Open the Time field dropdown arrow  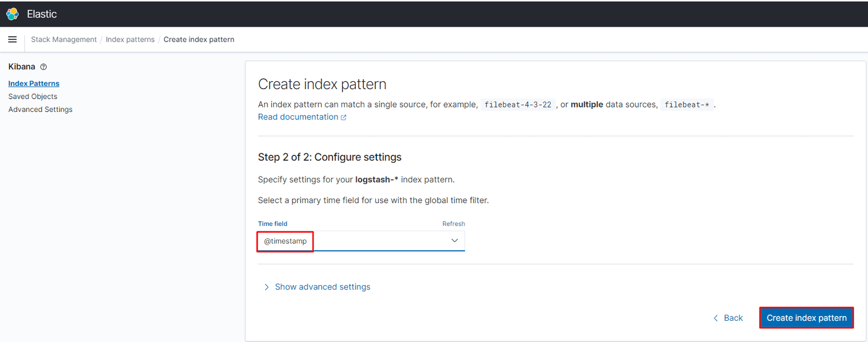click(455, 240)
